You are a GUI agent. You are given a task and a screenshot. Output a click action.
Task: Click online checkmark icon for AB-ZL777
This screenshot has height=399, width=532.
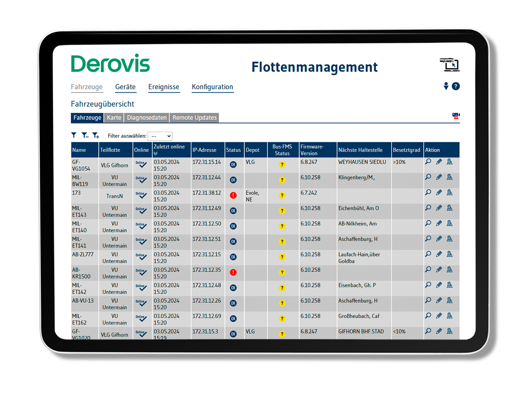coord(141,257)
